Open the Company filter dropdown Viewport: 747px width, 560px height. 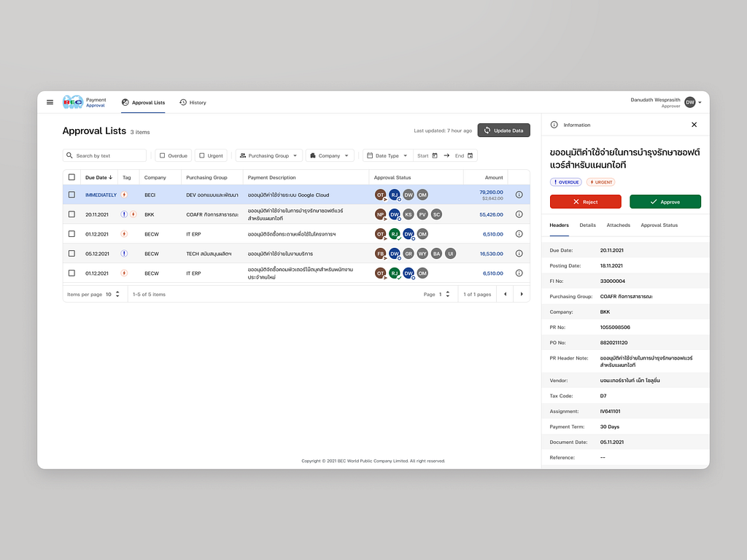click(328, 155)
